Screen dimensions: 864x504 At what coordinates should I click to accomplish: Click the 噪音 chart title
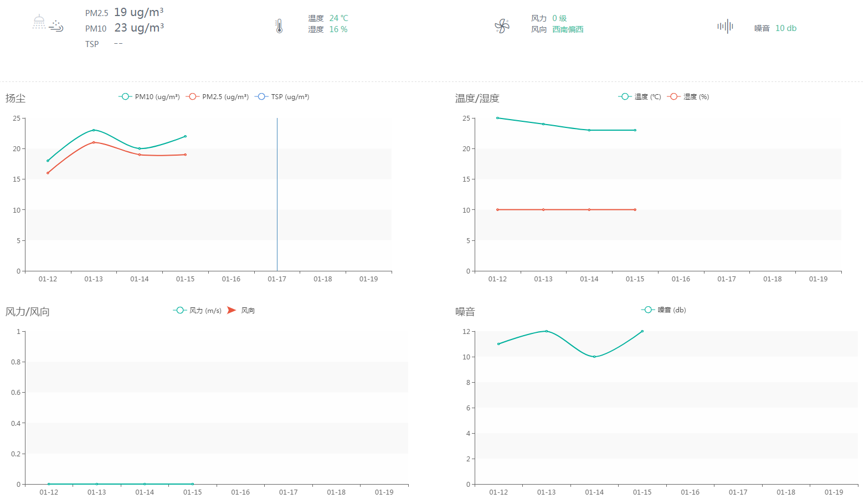tap(465, 312)
